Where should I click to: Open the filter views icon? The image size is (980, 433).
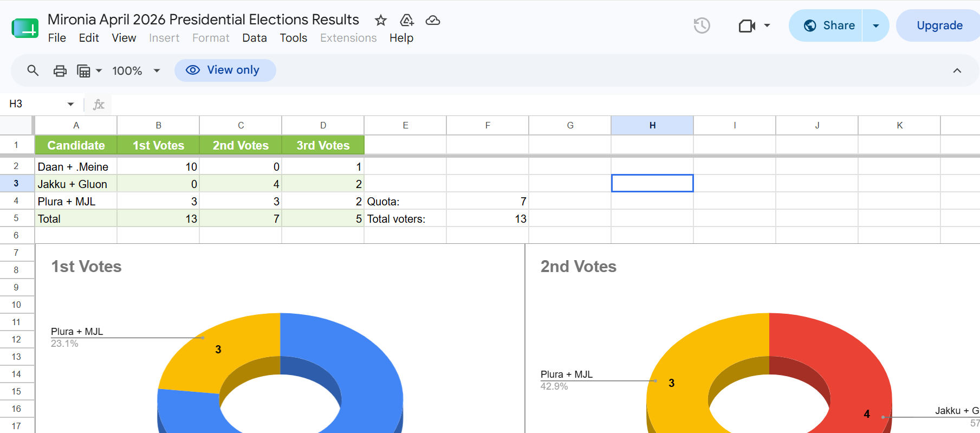(x=89, y=70)
